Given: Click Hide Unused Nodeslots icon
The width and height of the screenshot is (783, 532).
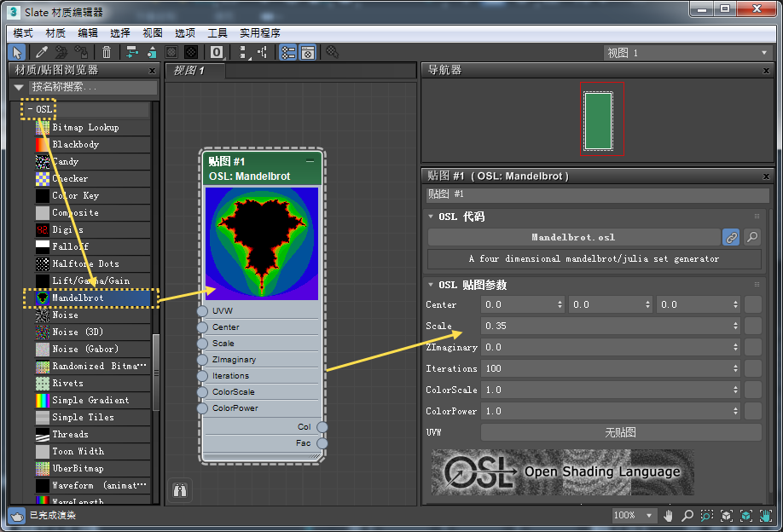Looking at the screenshot, I should click(x=152, y=52).
